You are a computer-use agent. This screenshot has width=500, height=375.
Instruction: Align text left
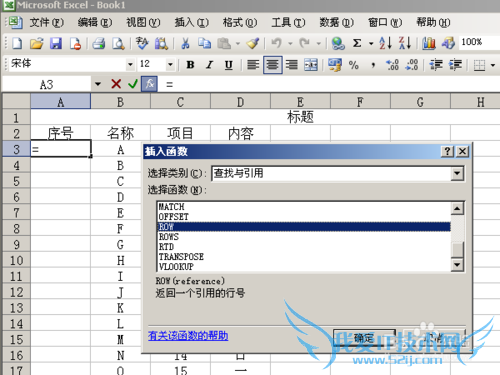[253, 65]
